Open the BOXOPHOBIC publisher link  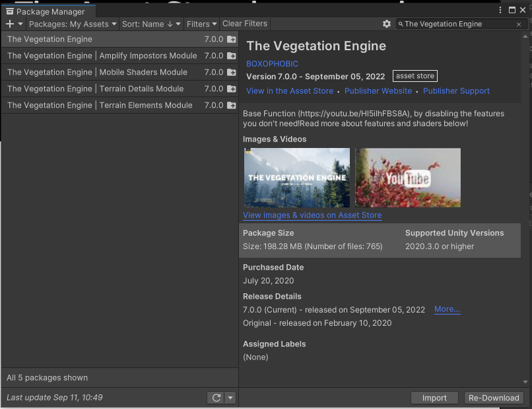coord(272,64)
